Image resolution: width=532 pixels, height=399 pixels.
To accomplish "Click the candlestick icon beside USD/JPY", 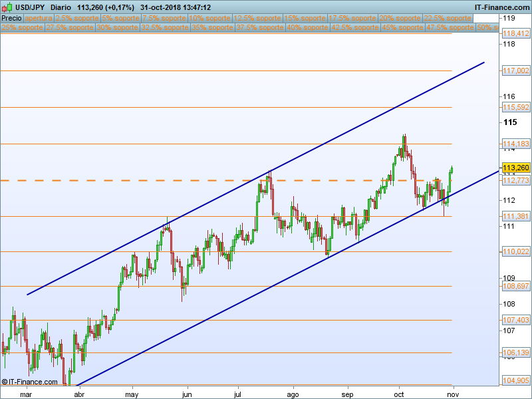I will (7, 7).
